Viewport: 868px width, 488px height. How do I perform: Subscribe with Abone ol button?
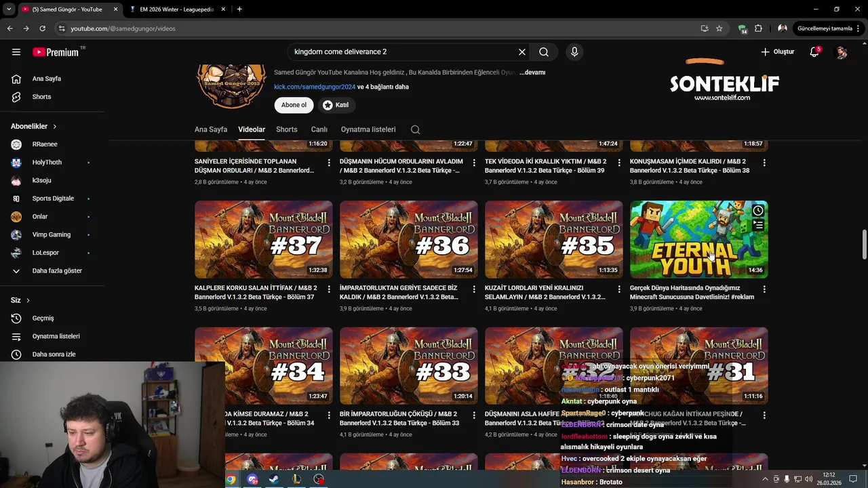click(x=294, y=105)
